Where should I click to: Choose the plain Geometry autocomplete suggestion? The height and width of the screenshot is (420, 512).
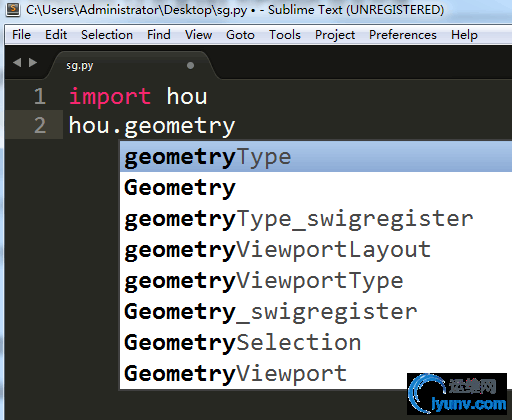click(316, 187)
